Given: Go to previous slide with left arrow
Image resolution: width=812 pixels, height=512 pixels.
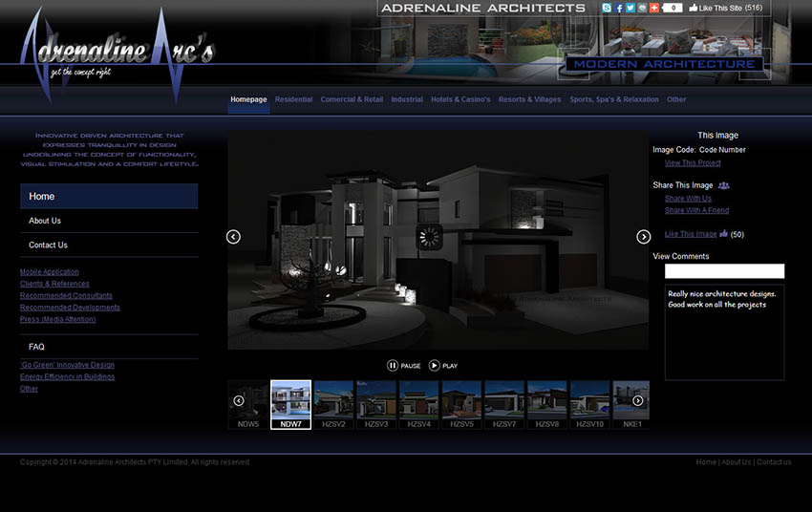Looking at the screenshot, I should coord(233,237).
